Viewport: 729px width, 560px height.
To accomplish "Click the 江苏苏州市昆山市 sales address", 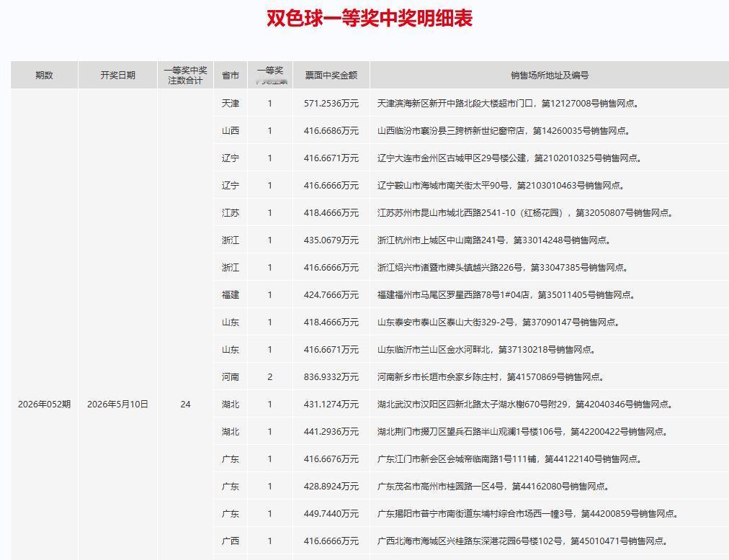I will coord(525,213).
